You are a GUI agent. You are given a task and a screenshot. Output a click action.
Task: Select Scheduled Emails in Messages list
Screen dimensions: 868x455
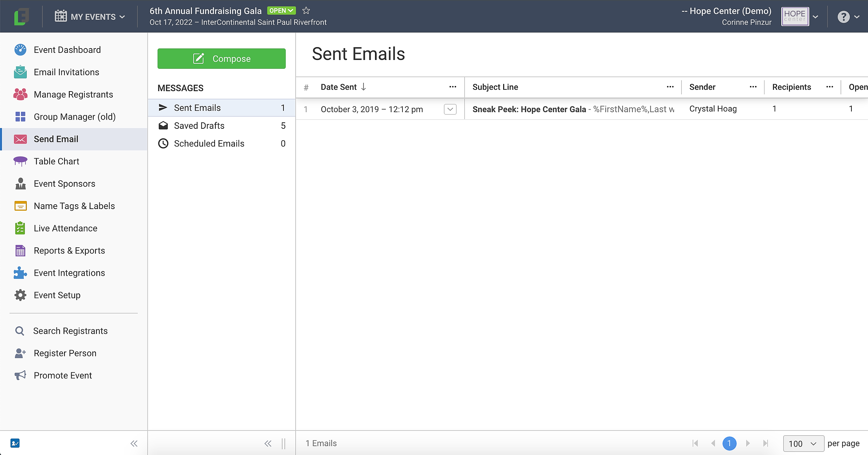pyautogui.click(x=209, y=144)
